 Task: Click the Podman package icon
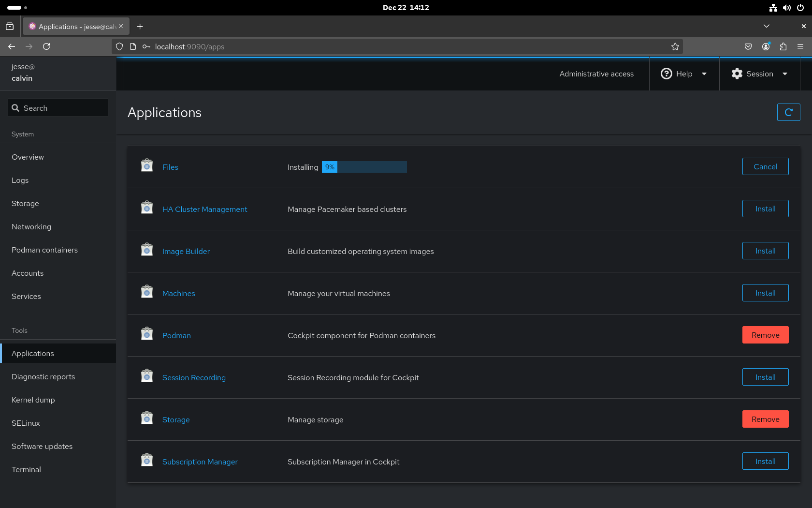pos(147,334)
